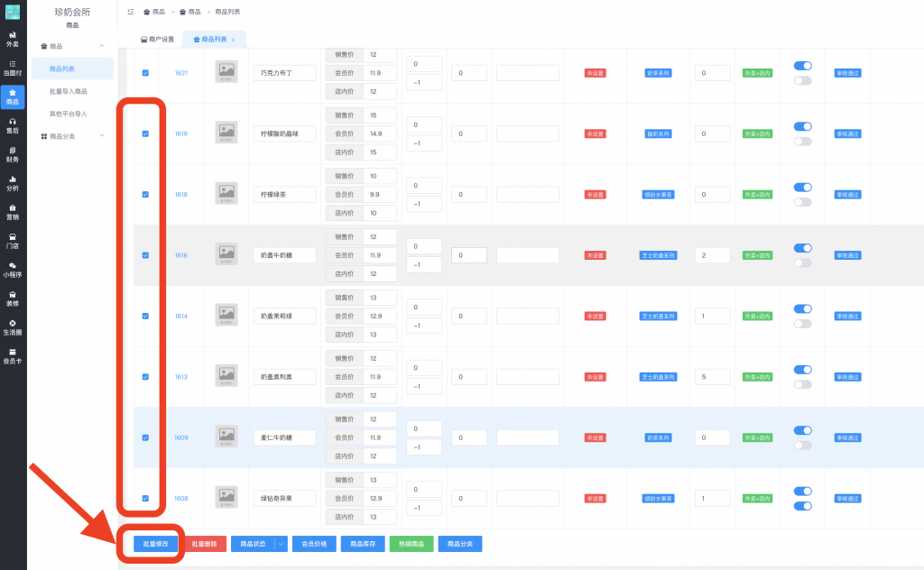Click the image thumbnail of product 1613
The width and height of the screenshot is (924, 570).
(x=226, y=376)
